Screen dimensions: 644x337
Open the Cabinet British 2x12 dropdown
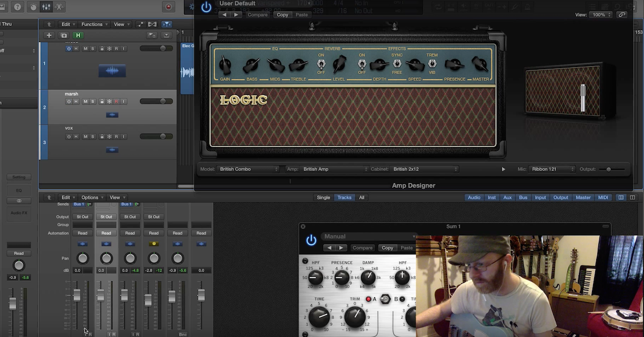[x=425, y=169]
